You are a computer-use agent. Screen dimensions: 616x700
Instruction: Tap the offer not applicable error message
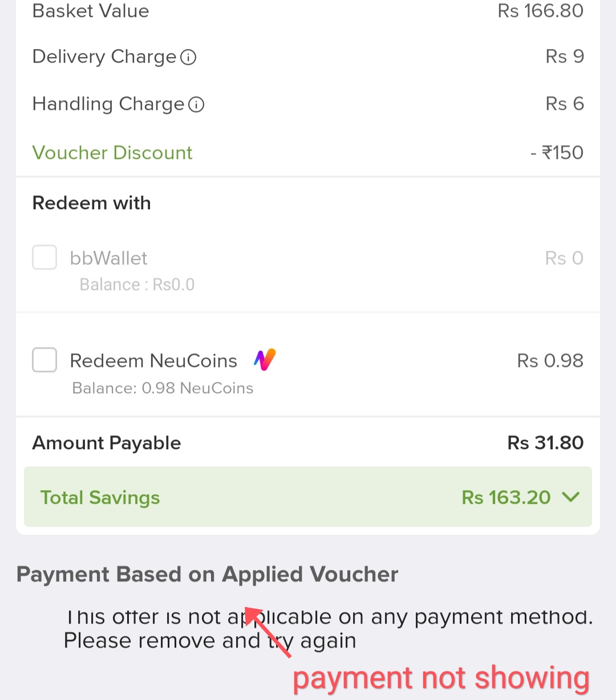coord(328,629)
